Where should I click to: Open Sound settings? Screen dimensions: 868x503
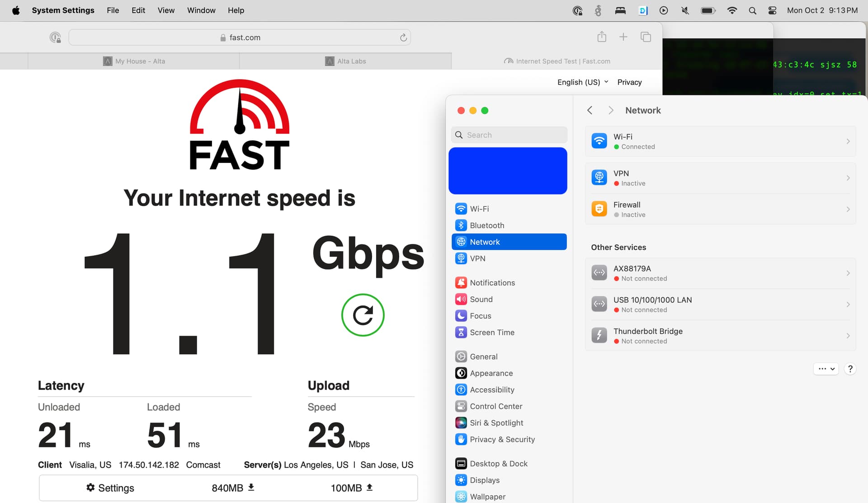509,299
